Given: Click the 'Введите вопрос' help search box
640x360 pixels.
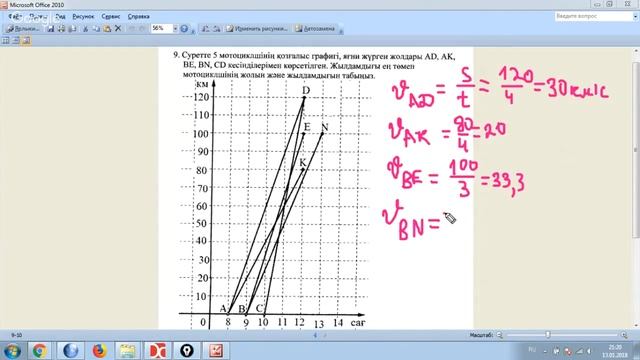Looking at the screenshot, I should point(593,16).
